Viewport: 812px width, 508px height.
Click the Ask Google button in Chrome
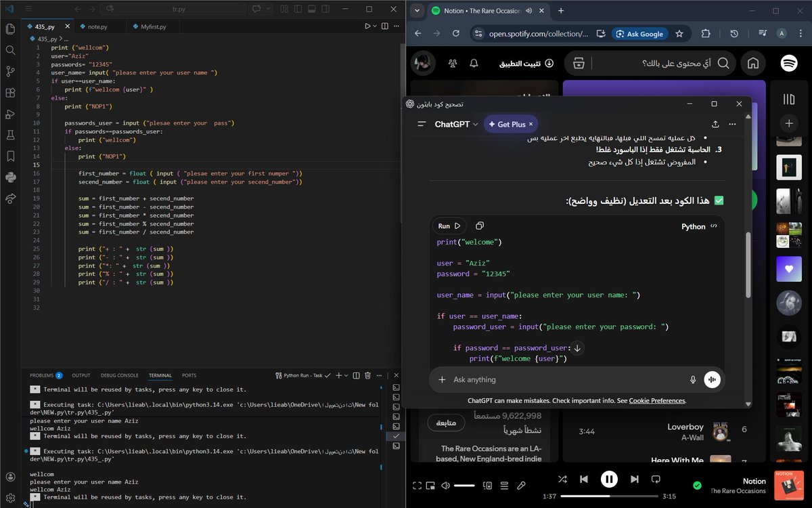pyautogui.click(x=640, y=34)
